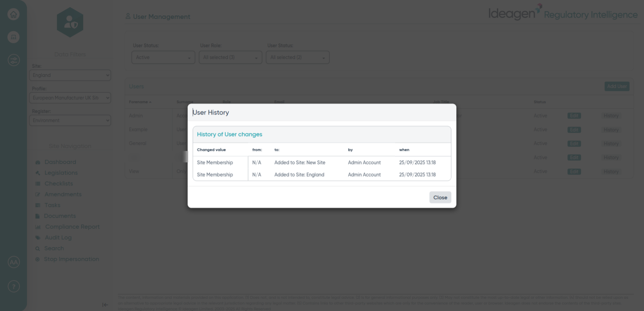Click the home icon in left rail
The height and width of the screenshot is (311, 644).
coord(13,14)
